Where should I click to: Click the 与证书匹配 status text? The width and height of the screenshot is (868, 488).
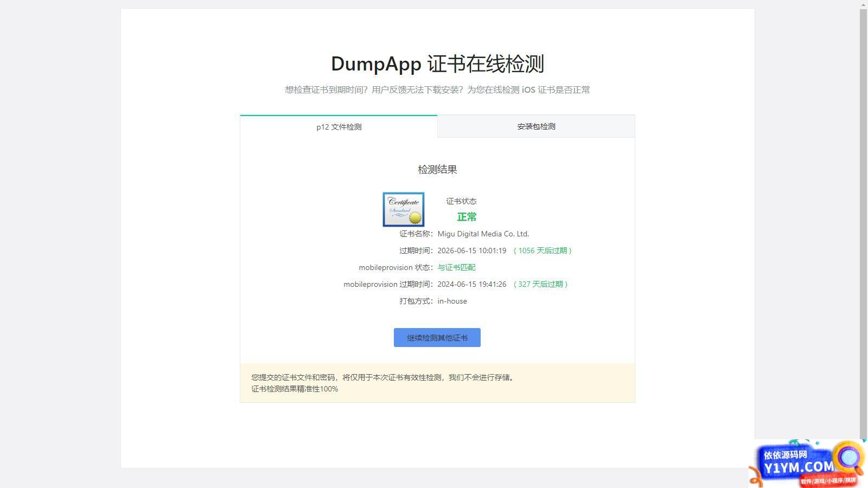coord(457,267)
